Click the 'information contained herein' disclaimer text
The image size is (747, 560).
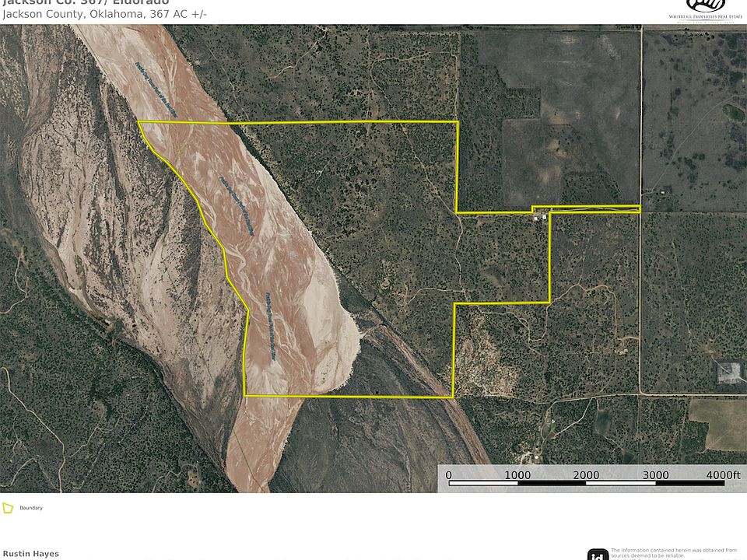coord(674,553)
